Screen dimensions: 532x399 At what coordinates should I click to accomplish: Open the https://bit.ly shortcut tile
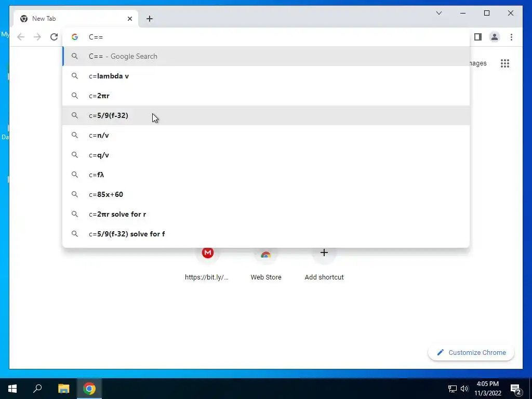coord(207,263)
